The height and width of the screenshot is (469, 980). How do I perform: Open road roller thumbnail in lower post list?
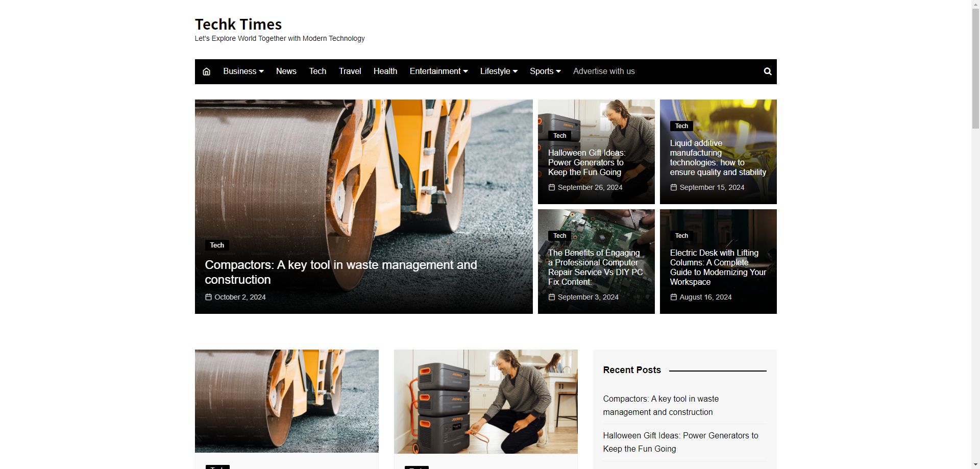[287, 401]
